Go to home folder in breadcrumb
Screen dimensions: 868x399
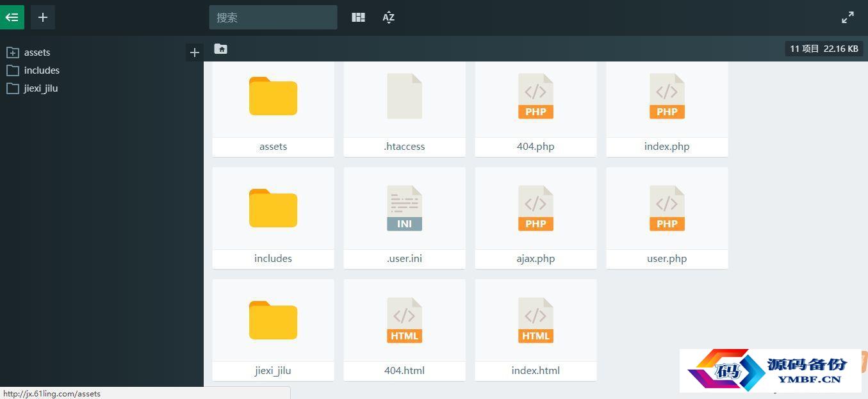221,49
